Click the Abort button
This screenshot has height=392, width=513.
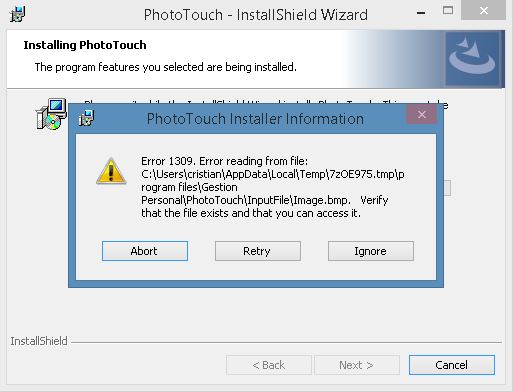pos(145,251)
